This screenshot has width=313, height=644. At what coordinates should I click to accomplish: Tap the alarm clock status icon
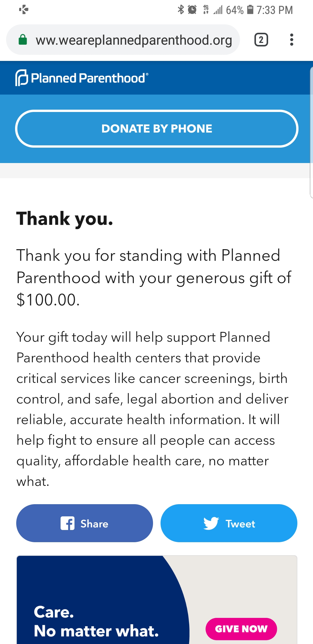pyautogui.click(x=192, y=10)
